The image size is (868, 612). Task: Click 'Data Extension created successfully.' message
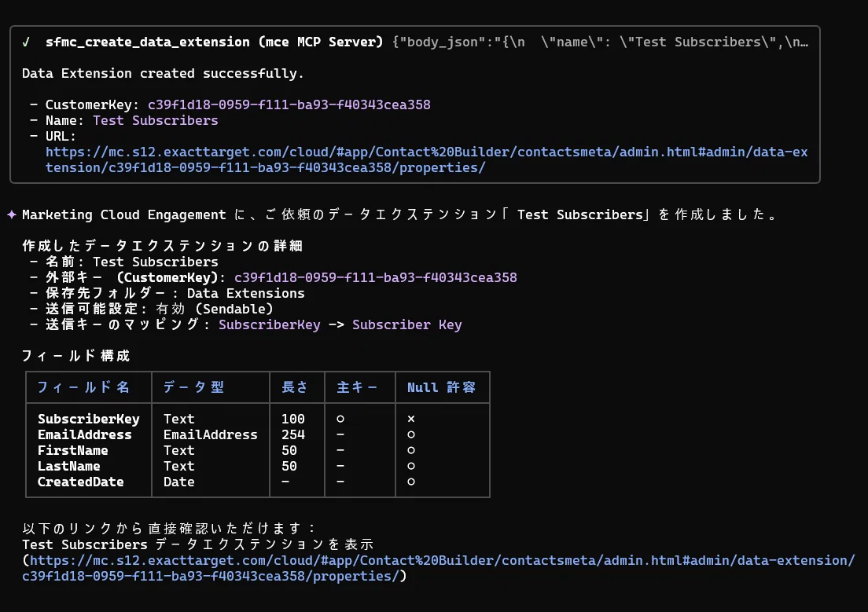click(x=163, y=74)
